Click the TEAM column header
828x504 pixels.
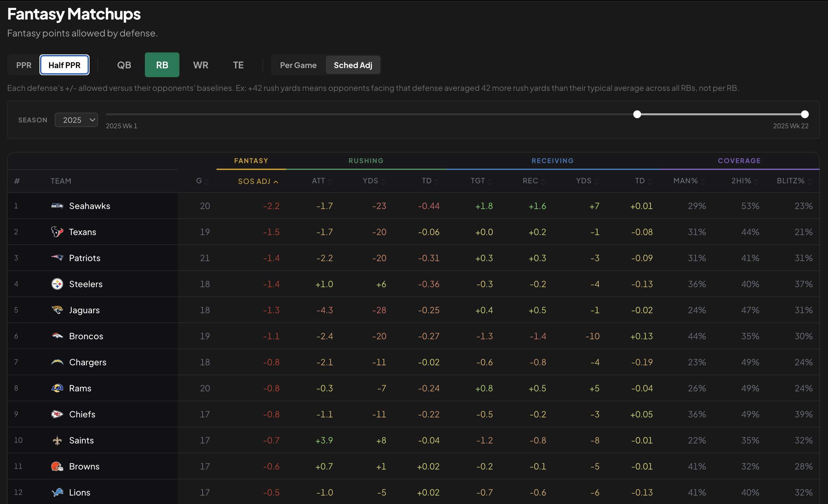pos(61,181)
